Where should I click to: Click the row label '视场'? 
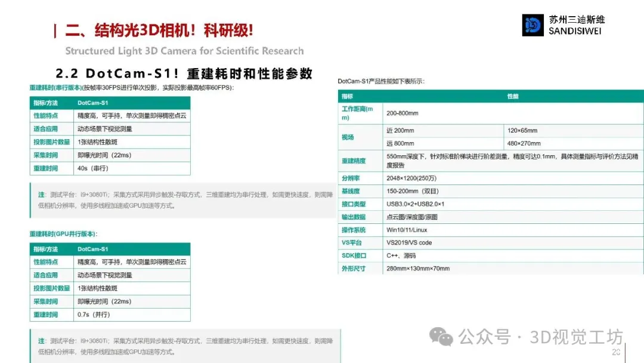[348, 137]
